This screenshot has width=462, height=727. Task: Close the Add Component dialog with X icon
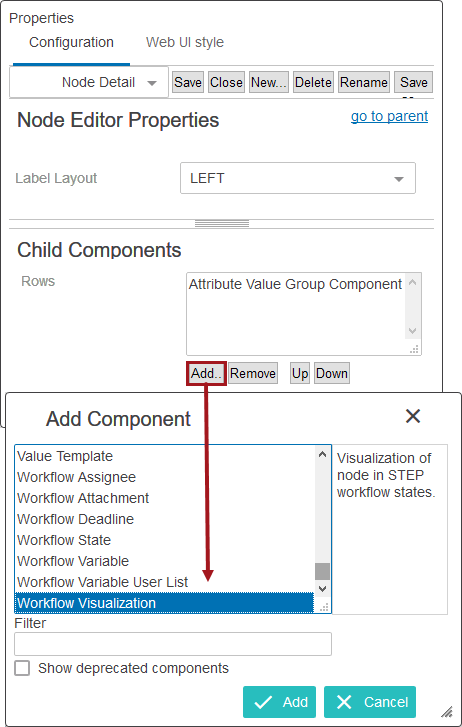[x=412, y=416]
